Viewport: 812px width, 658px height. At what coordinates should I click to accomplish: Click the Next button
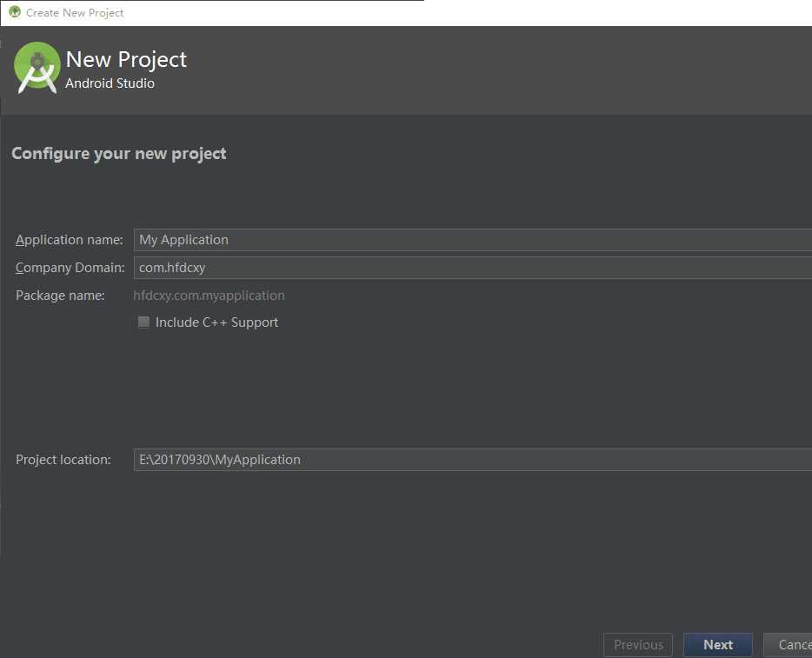pos(718,645)
